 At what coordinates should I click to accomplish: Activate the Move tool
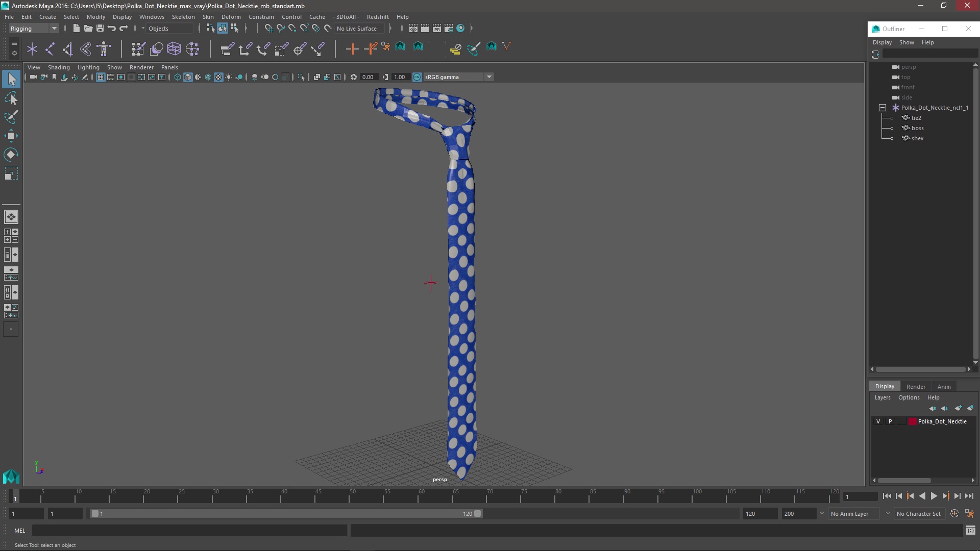tap(11, 136)
